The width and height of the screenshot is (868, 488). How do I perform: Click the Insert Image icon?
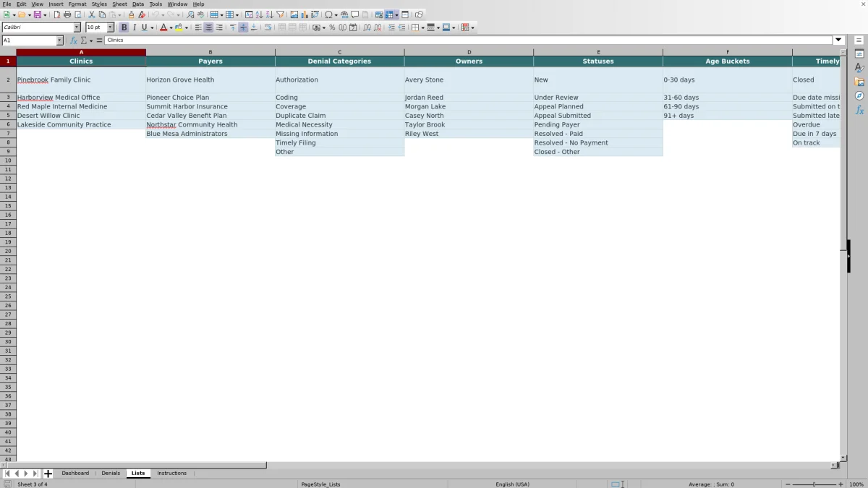(x=294, y=14)
